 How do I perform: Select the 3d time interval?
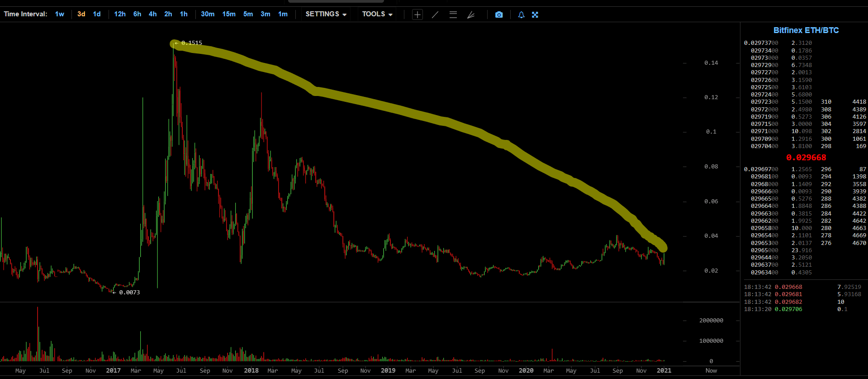81,14
